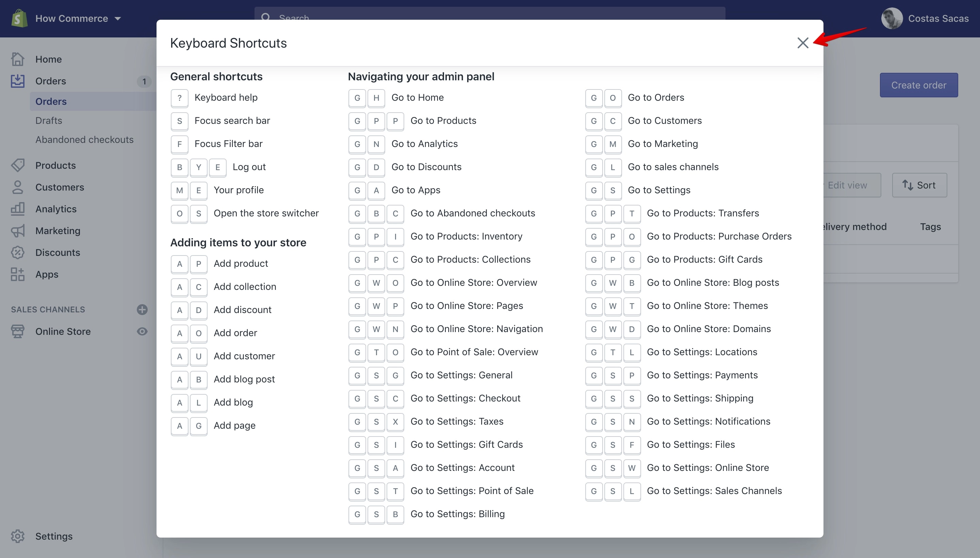Viewport: 980px width, 558px height.
Task: Open the Drafts sub-item
Action: coord(49,120)
